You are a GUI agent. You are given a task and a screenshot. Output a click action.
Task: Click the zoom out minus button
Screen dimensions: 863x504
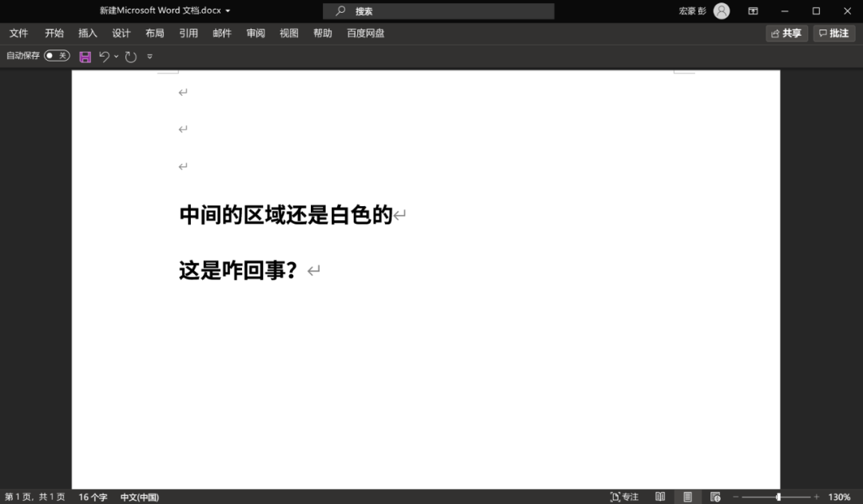[x=735, y=497]
